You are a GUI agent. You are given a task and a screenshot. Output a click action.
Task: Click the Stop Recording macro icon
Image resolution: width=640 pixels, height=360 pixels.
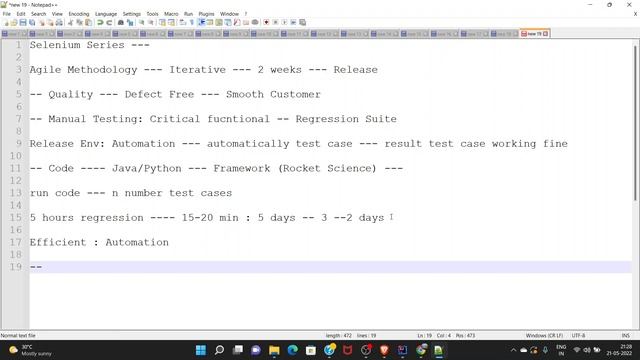[275, 22]
